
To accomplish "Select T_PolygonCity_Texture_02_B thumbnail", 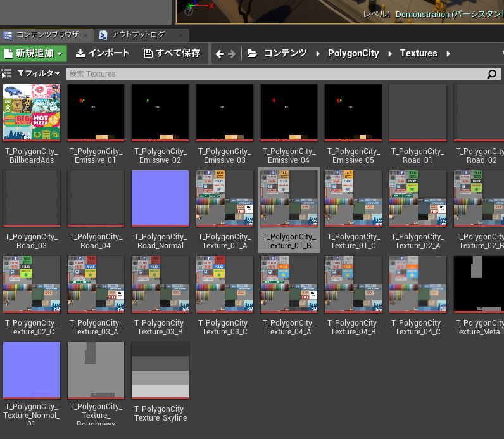I will pyautogui.click(x=479, y=198).
